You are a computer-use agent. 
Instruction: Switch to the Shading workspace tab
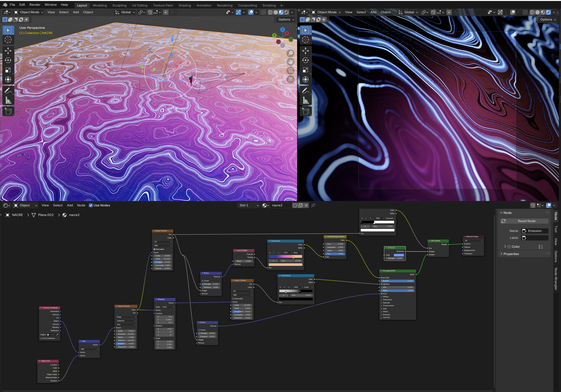click(184, 5)
